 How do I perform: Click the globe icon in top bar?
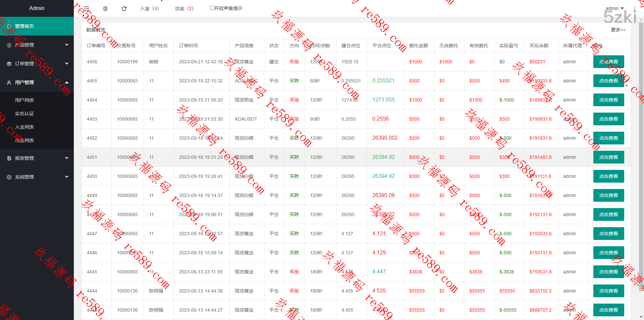(105, 8)
